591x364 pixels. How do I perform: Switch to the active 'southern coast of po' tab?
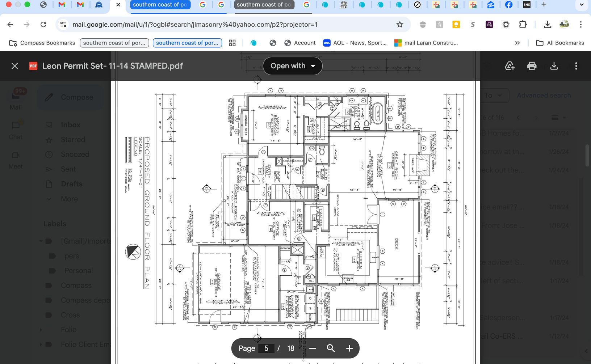(160, 5)
